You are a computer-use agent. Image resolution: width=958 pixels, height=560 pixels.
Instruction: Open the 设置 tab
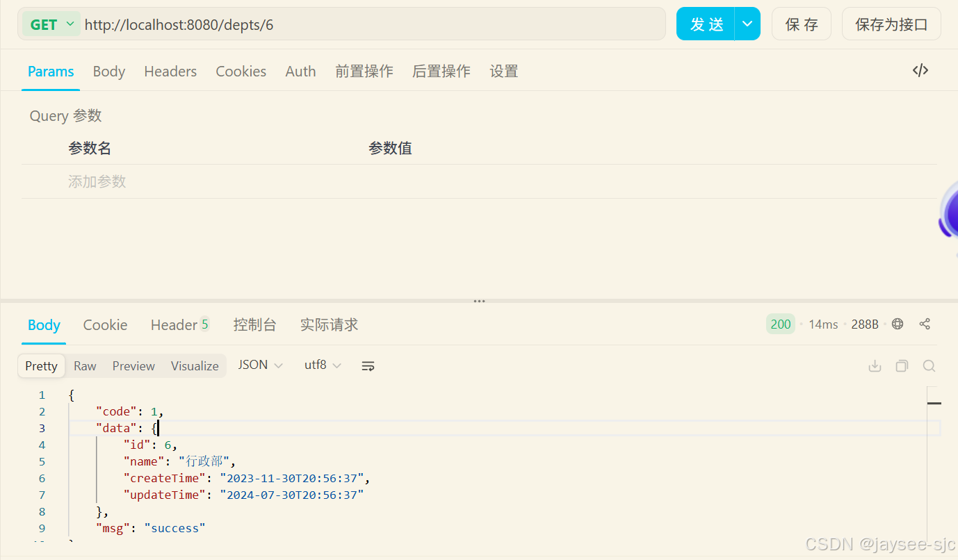(504, 72)
